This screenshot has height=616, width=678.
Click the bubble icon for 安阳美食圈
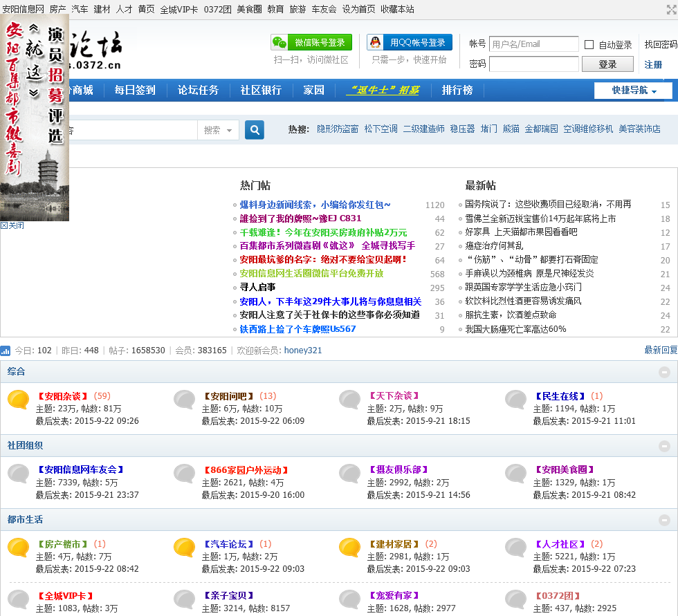516,474
